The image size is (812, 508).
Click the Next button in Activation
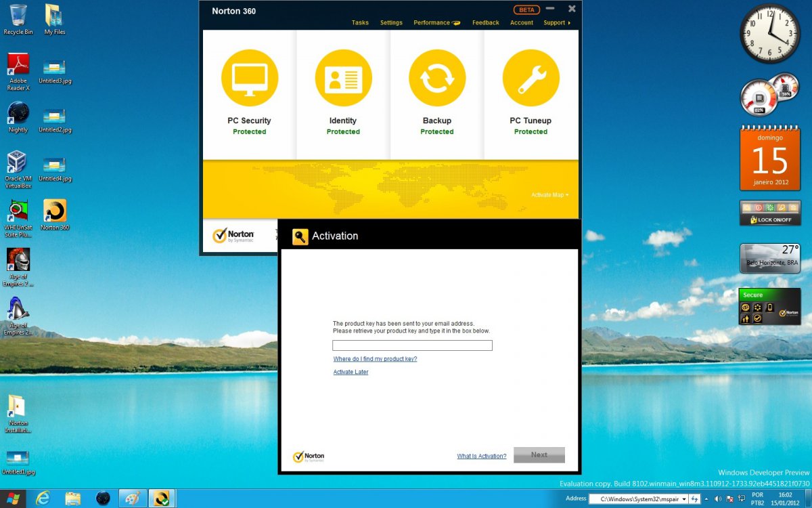(539, 455)
